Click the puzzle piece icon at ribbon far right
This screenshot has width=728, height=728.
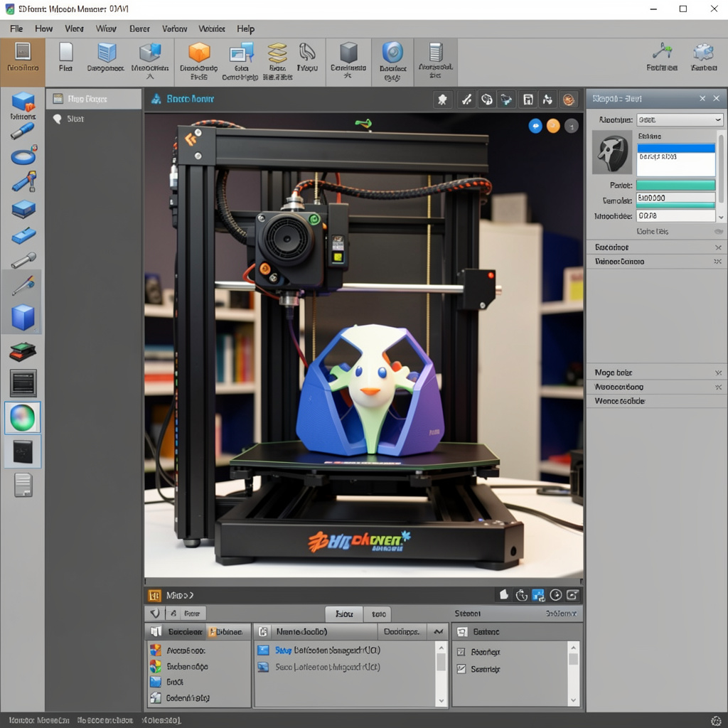click(x=703, y=51)
